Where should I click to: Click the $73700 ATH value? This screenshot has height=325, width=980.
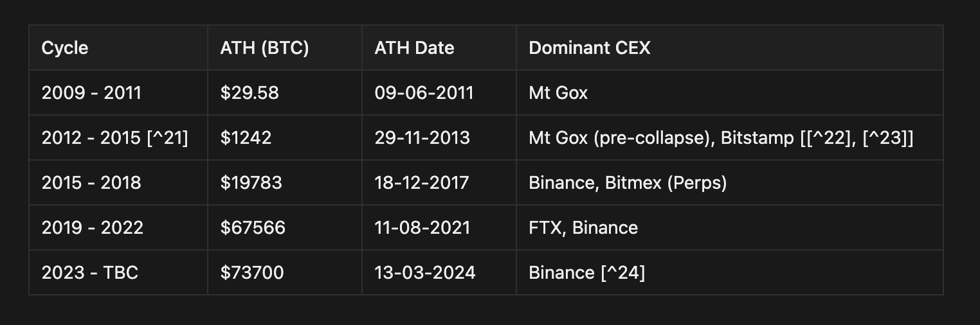[251, 273]
